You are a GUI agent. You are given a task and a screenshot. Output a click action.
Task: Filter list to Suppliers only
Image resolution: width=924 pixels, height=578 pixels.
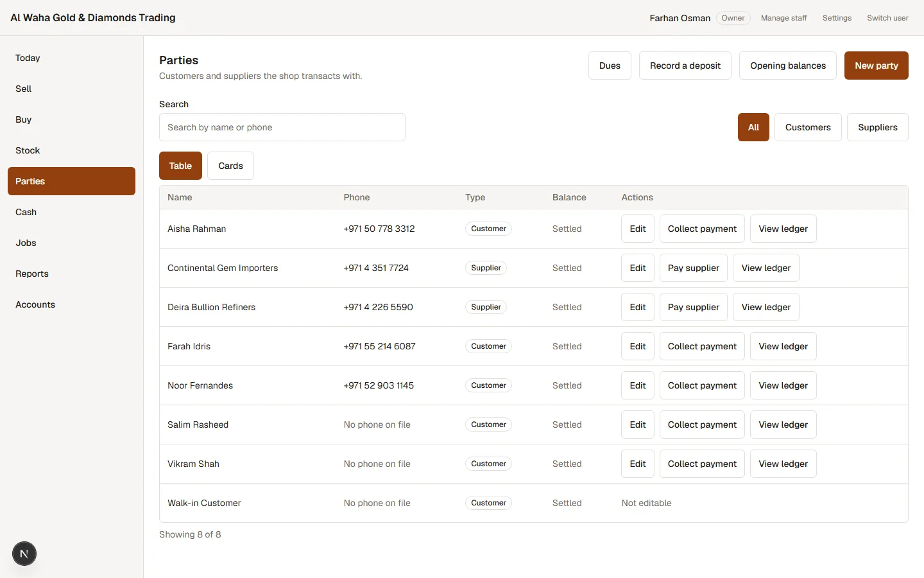pos(878,127)
